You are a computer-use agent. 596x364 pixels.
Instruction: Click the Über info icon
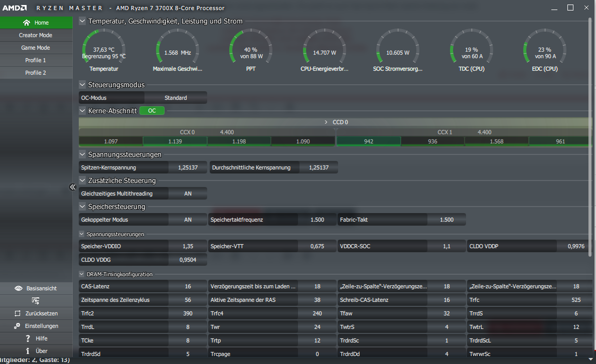(28, 351)
